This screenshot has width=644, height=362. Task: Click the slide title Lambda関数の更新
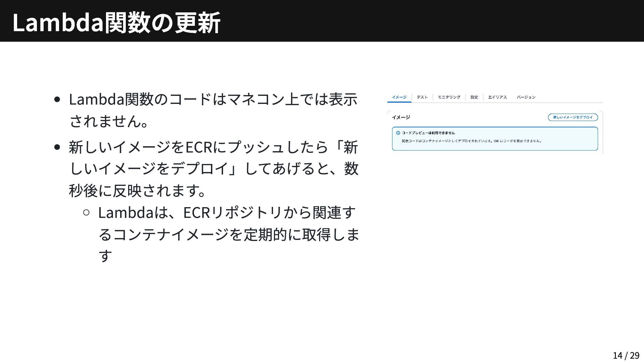[x=116, y=22]
